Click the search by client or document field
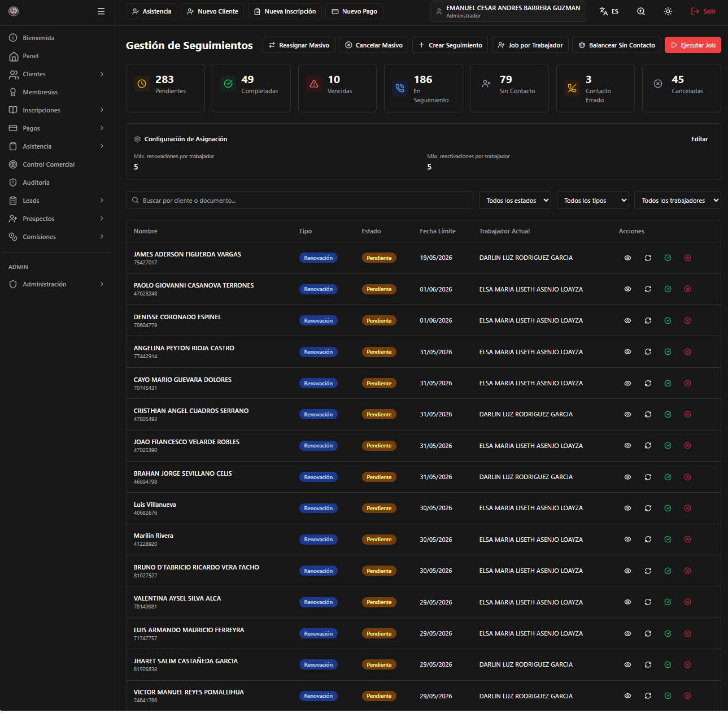Screen dimensions: 728x713 pyautogui.click(x=299, y=201)
